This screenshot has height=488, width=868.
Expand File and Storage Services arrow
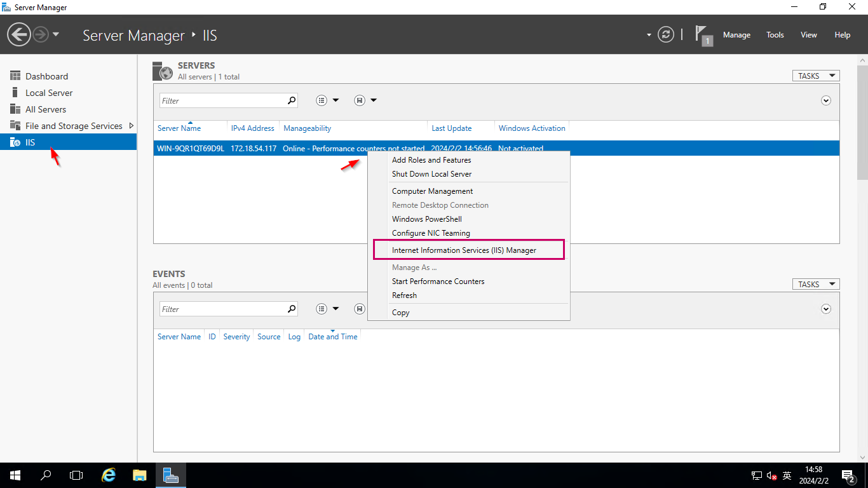[131, 126]
